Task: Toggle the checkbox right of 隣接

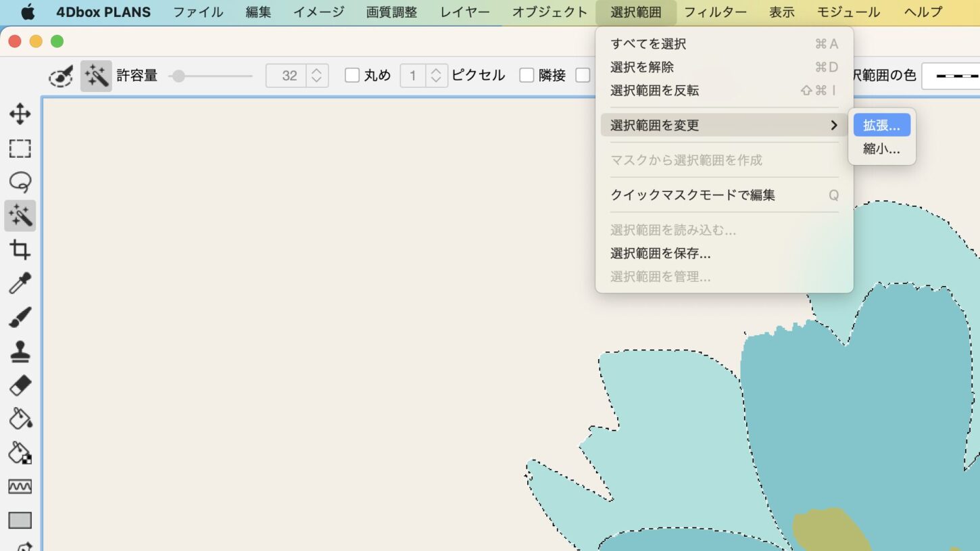Action: pos(583,75)
